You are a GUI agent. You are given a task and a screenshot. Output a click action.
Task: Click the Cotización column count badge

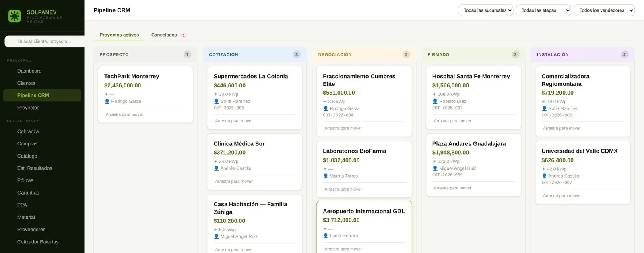297,54
